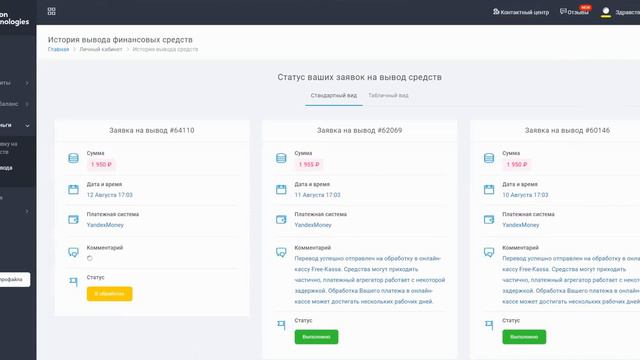The height and width of the screenshot is (360, 640).
Task: Click the calendar icon in request #60146
Action: coord(489,189)
